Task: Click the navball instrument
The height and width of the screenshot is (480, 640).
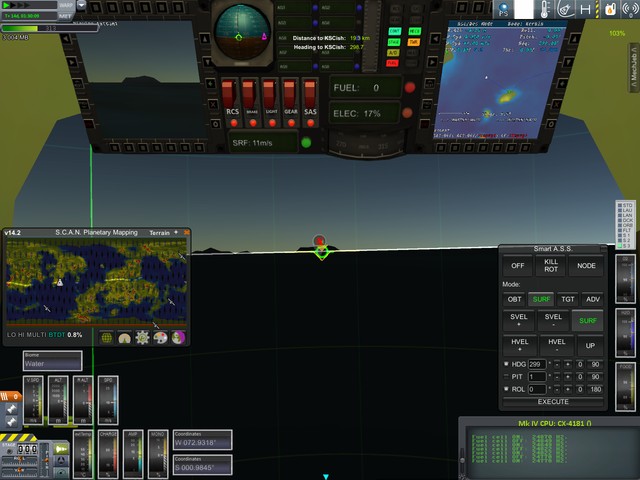Action: [242, 33]
